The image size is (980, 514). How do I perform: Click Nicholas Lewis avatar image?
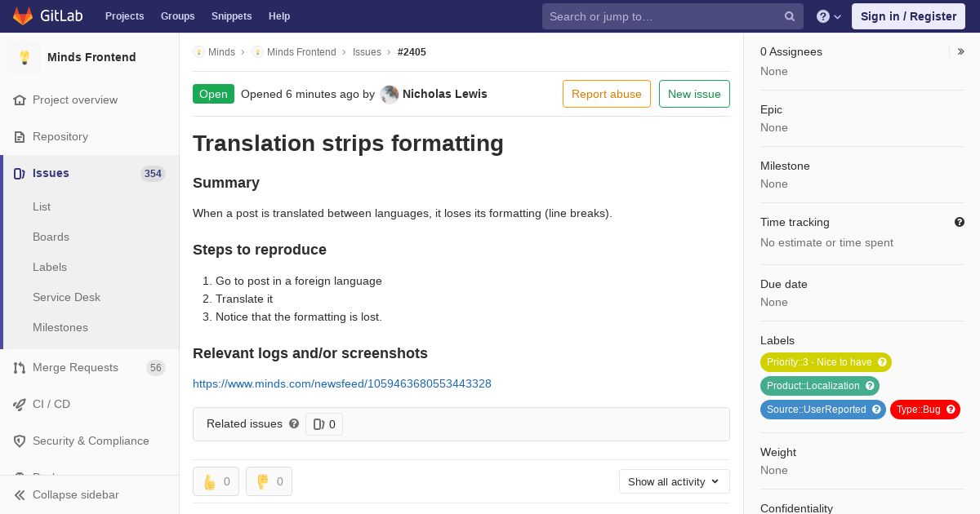(390, 94)
